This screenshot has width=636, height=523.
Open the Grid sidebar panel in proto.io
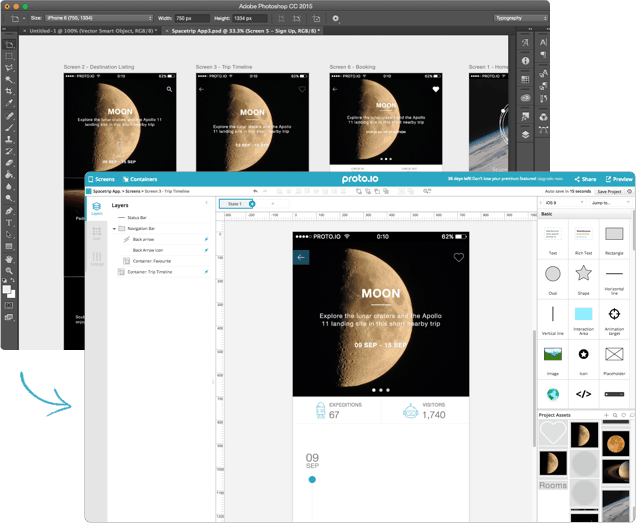click(97, 233)
